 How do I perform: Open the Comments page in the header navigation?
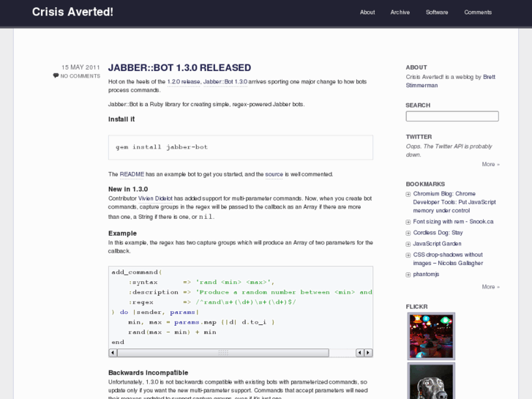(478, 12)
